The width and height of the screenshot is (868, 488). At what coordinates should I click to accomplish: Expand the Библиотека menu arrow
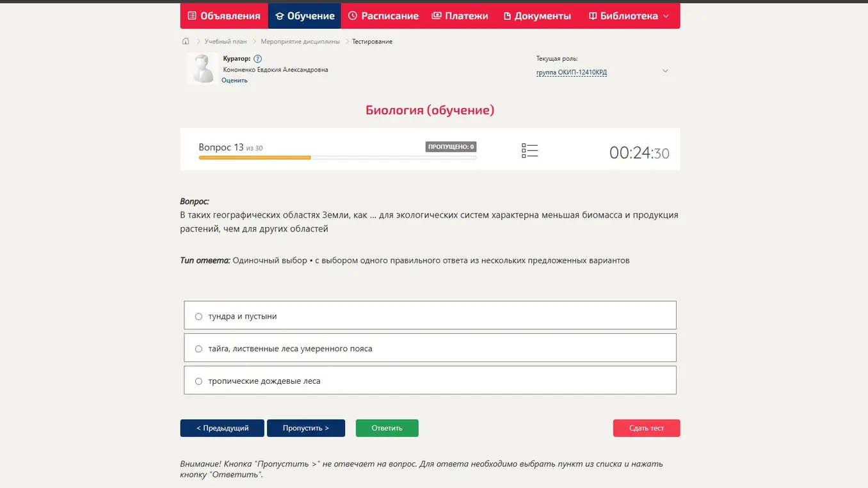[666, 16]
